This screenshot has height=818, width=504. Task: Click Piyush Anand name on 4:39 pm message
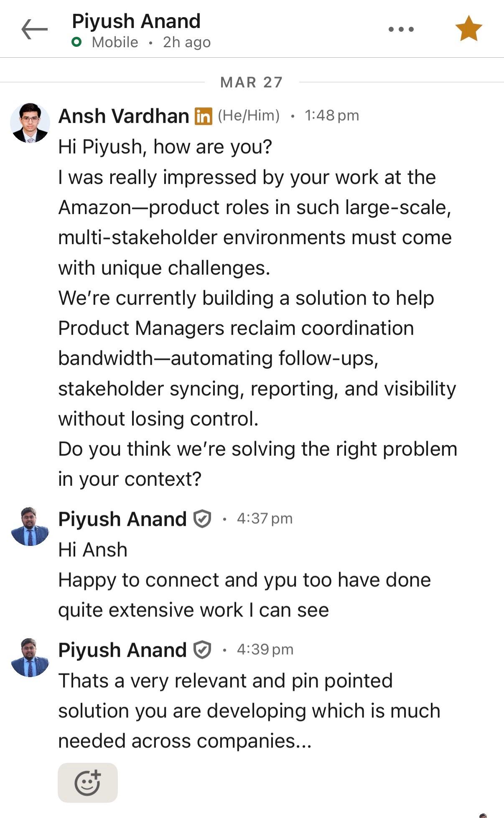122,650
